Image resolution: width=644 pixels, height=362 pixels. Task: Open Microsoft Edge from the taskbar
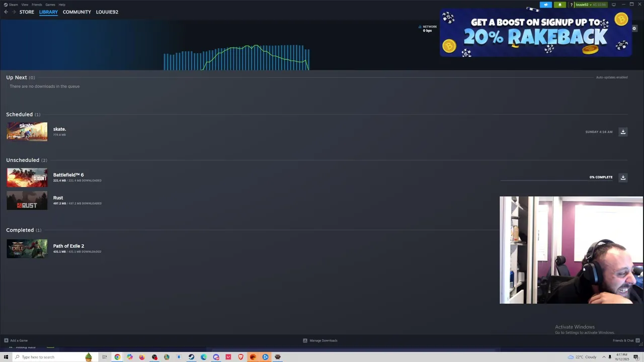tap(203, 357)
